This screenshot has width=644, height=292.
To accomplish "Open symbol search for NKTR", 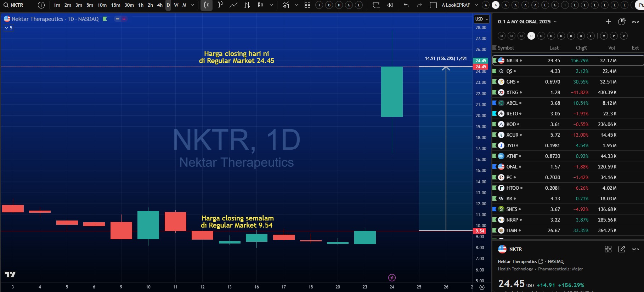I will 14,5.
